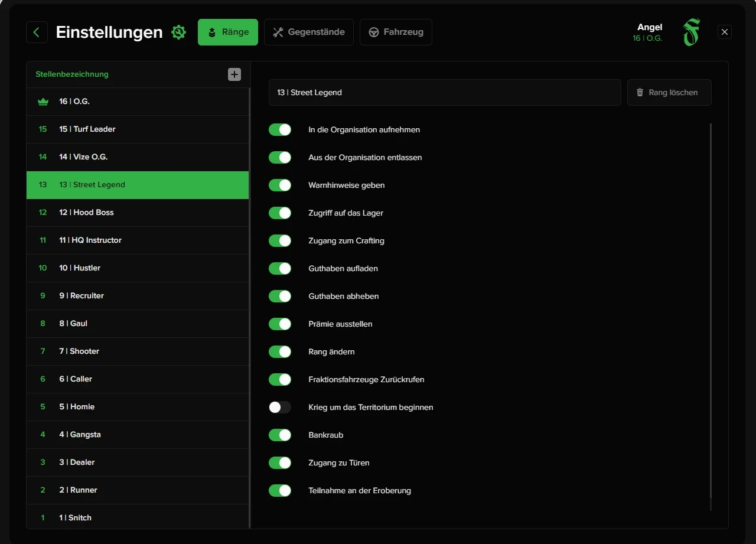This screenshot has width=756, height=544.
Task: Click the green faction emblem logo
Action: click(x=691, y=32)
